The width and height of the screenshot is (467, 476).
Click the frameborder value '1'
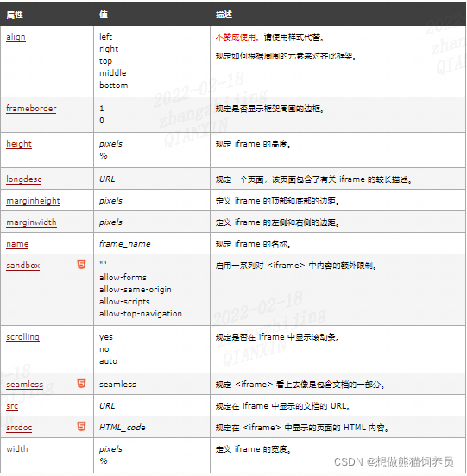(102, 109)
